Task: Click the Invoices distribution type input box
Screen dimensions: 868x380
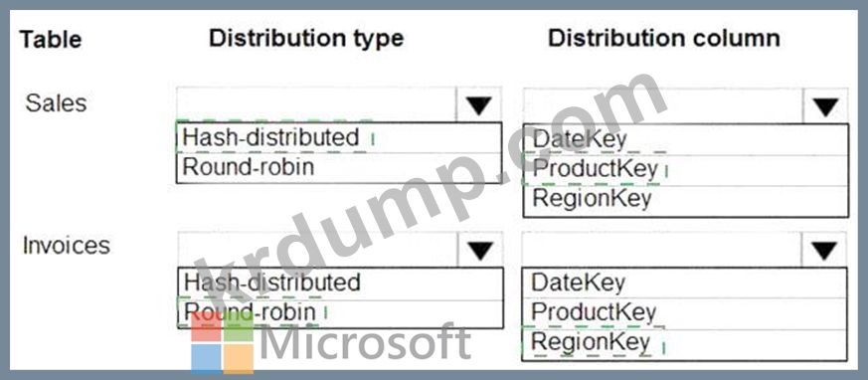Action: click(x=318, y=250)
